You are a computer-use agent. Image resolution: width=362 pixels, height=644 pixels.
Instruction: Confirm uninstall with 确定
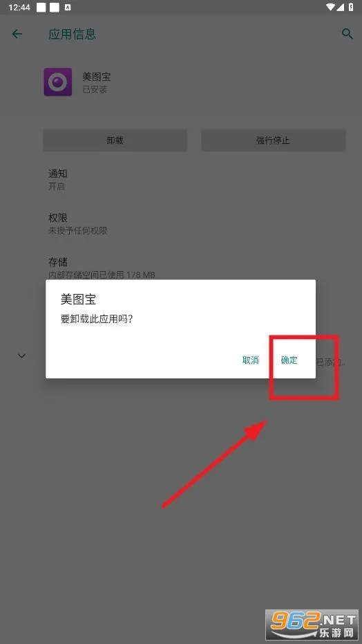(x=289, y=360)
